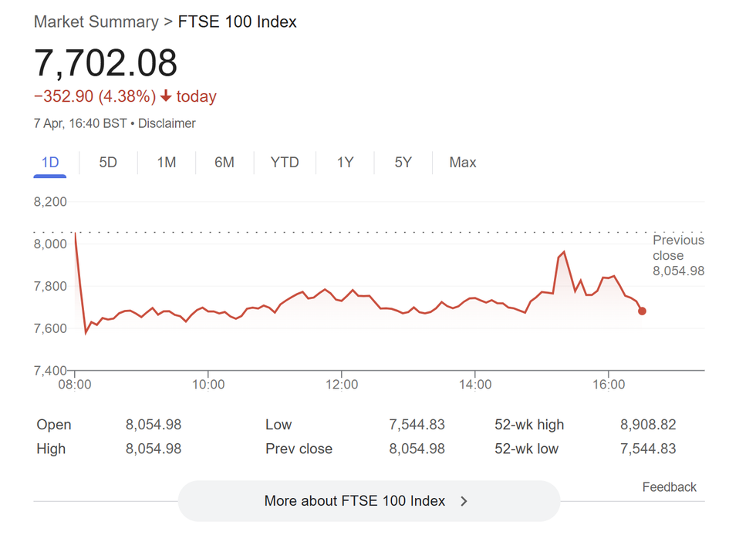
Task: Send Feedback about this summary
Action: pyautogui.click(x=669, y=486)
